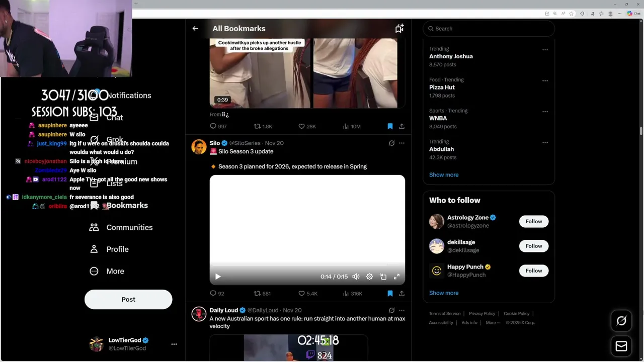The height and width of the screenshot is (362, 644).
Task: Open options for WNBA trend
Action: [545, 112]
